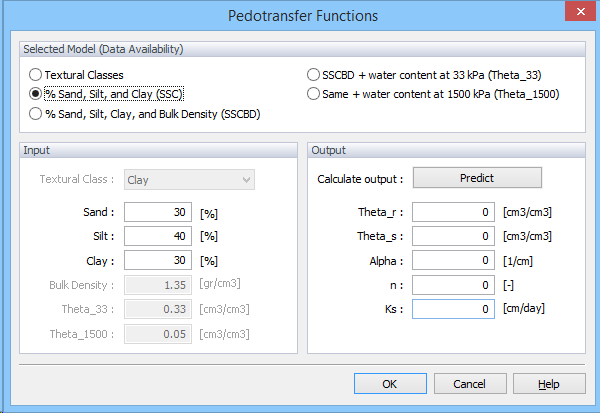Click the Theta_s output field
This screenshot has height=413, width=600.
(x=453, y=236)
